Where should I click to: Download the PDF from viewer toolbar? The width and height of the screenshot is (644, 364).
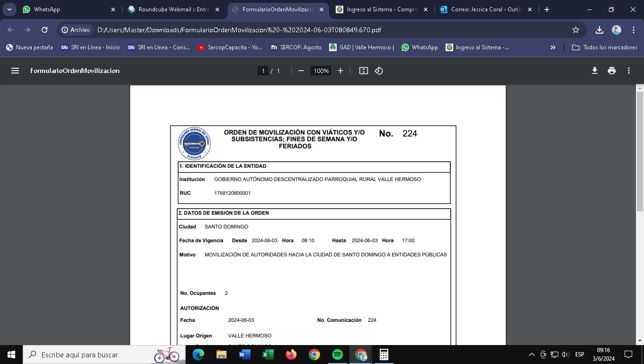595,71
